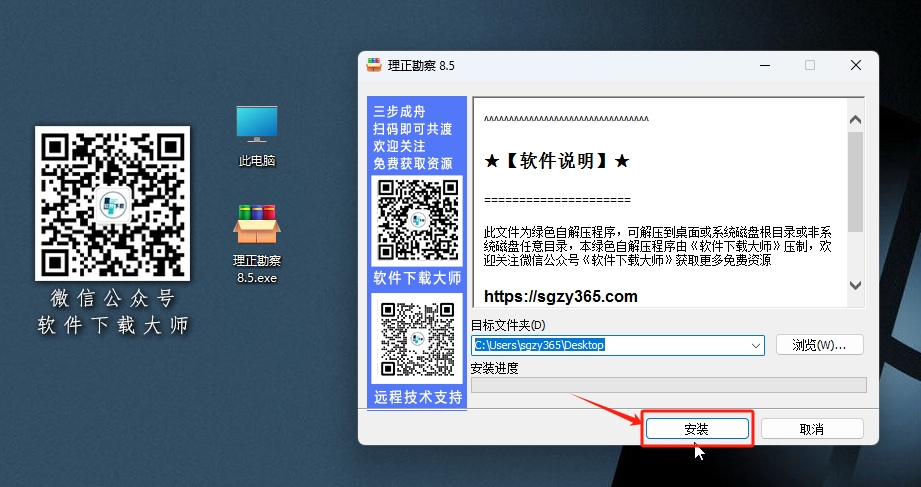Screen dimensions: 921x487
Task: Click QR code above 软件下载大师 in sidebar
Action: pyautogui.click(x=417, y=220)
